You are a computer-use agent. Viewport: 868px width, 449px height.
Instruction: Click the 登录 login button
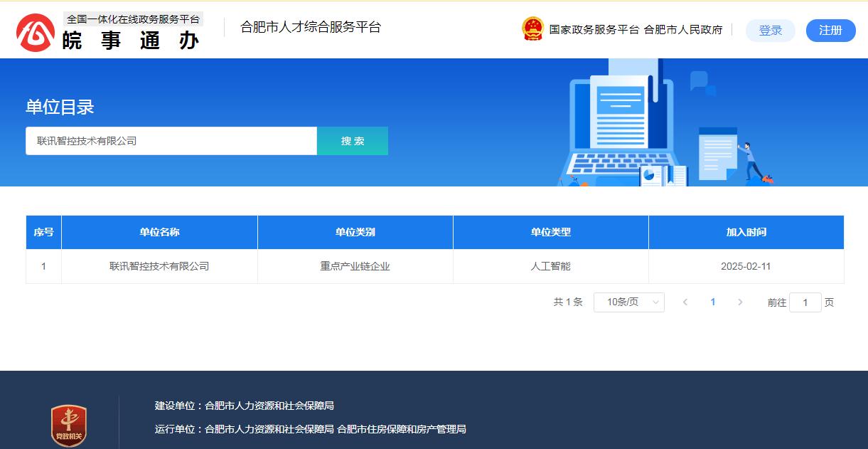[770, 31]
